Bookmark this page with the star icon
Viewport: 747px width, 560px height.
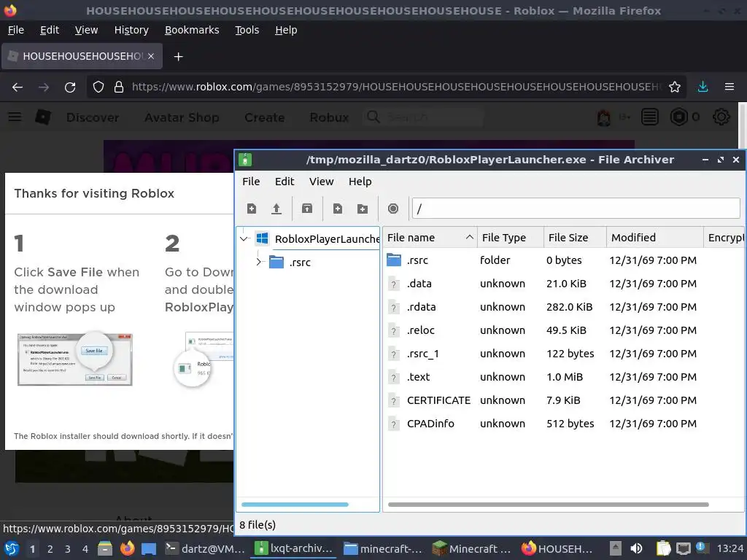tap(675, 87)
